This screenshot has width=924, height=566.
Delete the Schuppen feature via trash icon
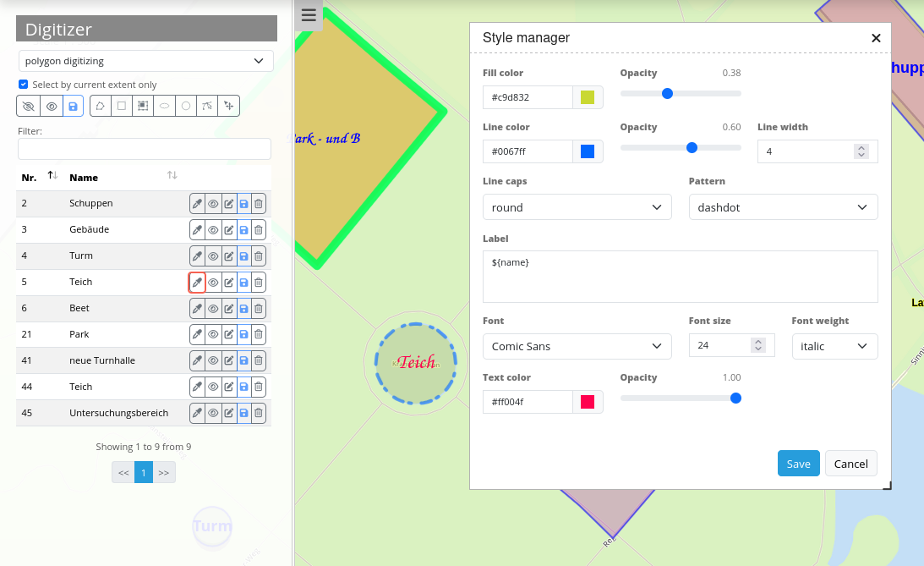pyautogui.click(x=259, y=204)
